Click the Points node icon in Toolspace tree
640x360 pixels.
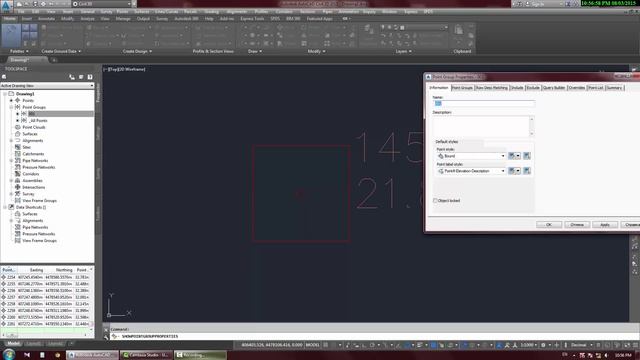(x=18, y=100)
